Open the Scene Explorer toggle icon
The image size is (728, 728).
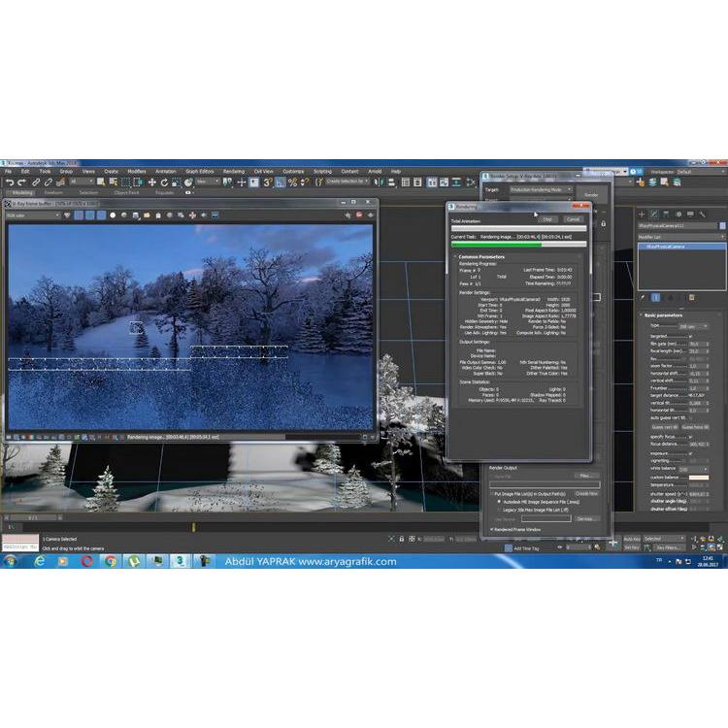point(406,182)
